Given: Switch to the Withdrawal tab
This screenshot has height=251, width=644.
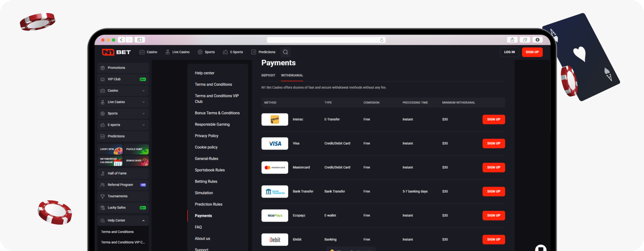Looking at the screenshot, I should click(292, 75).
